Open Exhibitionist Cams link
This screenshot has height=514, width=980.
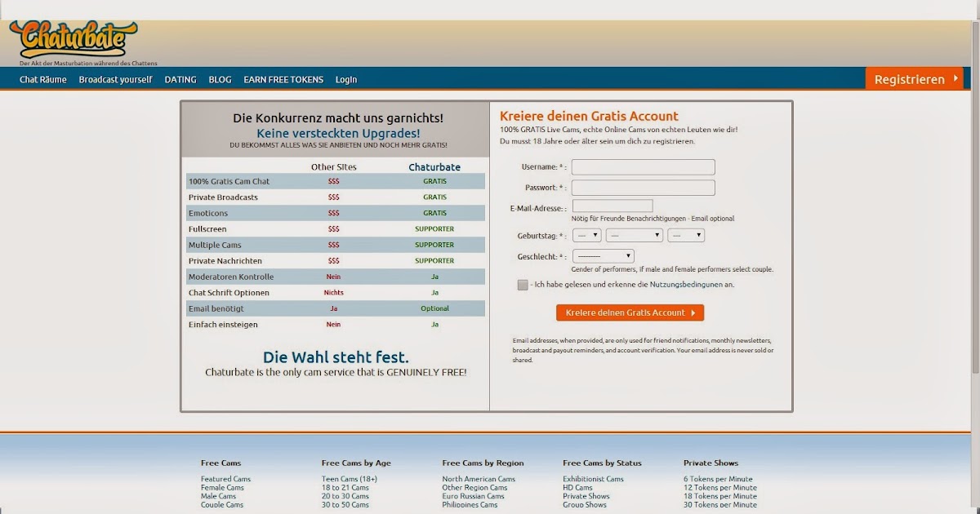click(593, 479)
